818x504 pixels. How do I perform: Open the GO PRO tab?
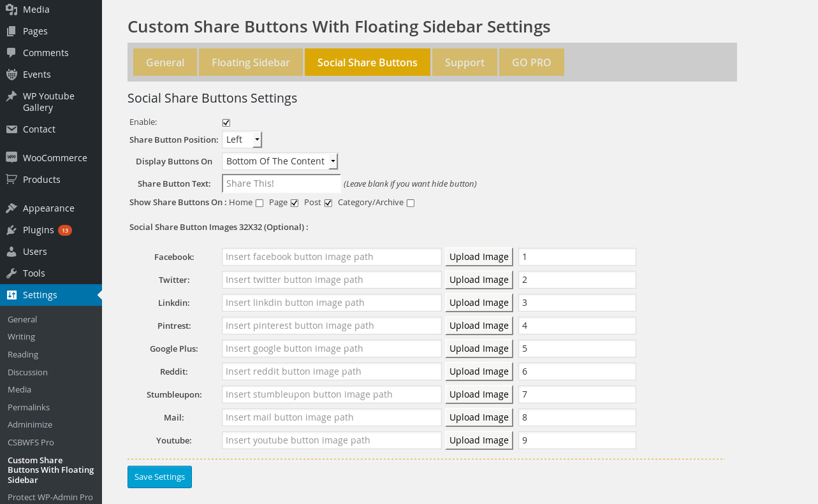[531, 62]
